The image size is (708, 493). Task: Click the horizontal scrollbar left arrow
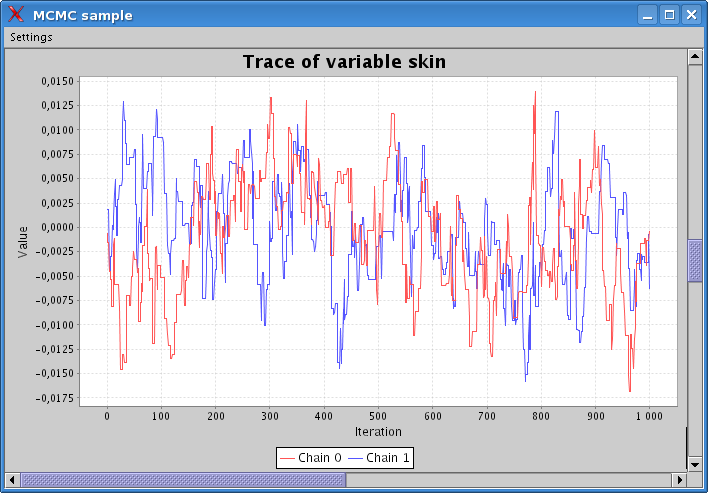(13, 479)
